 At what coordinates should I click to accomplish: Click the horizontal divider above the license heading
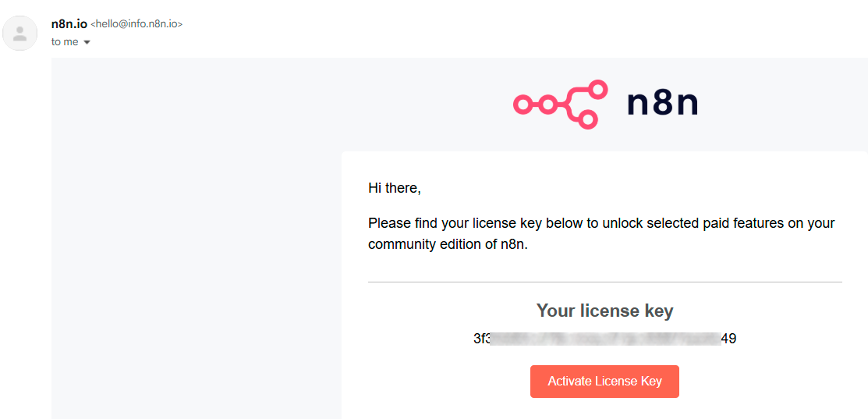click(x=604, y=282)
